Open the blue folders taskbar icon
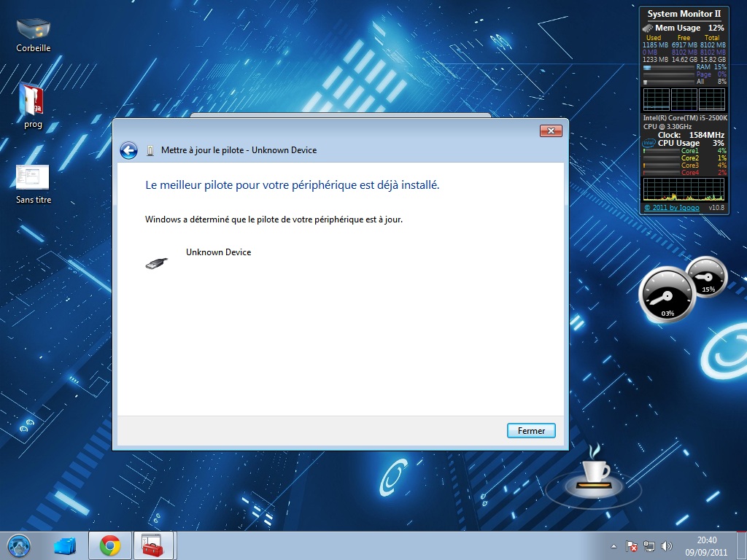Viewport: 747px width, 560px height. coord(65,545)
